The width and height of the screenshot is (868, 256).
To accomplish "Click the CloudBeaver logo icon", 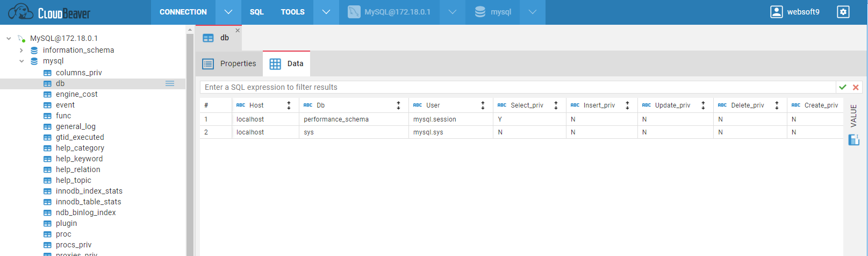I will [20, 12].
